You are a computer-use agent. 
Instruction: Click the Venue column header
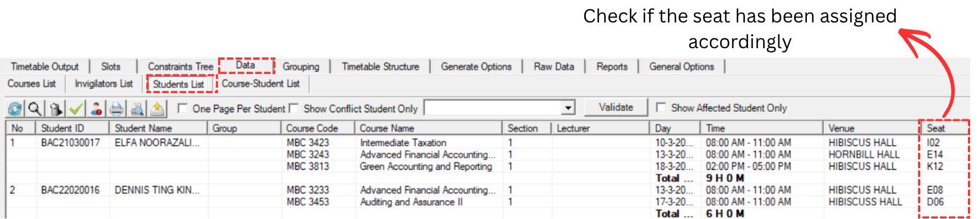tap(873, 128)
